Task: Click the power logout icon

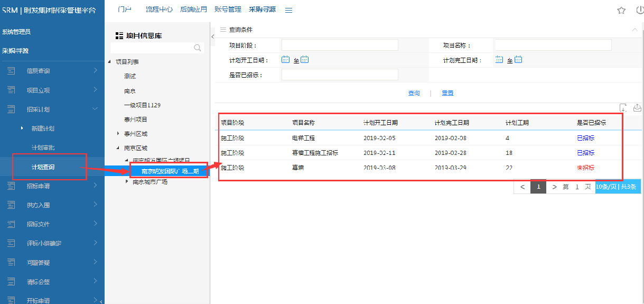Action: tap(640, 10)
